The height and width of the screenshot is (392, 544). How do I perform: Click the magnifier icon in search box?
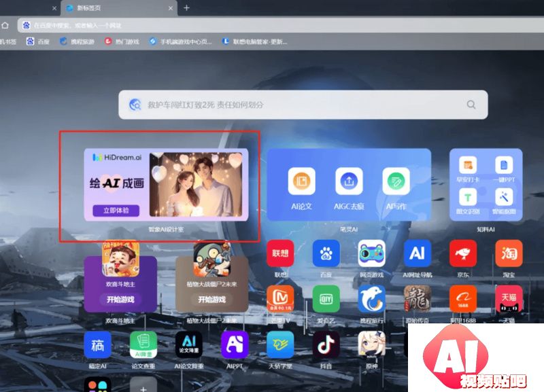(x=471, y=105)
